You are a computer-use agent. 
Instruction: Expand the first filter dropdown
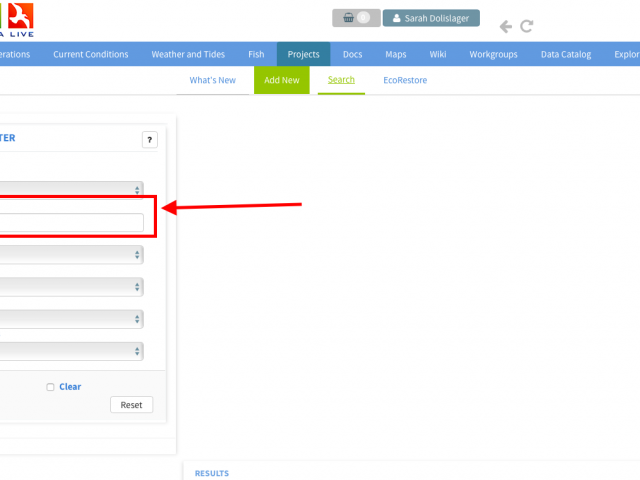70,189
